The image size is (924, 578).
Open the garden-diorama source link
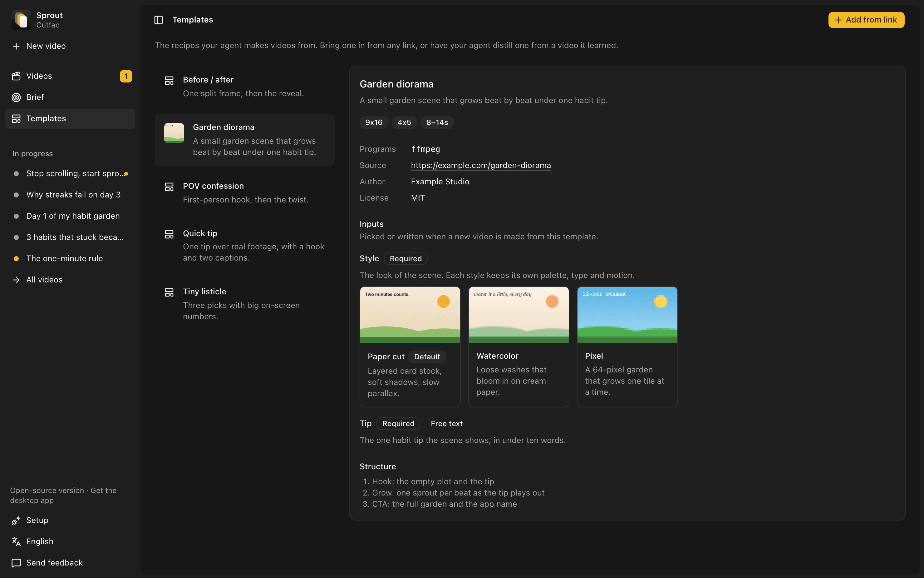coord(481,166)
